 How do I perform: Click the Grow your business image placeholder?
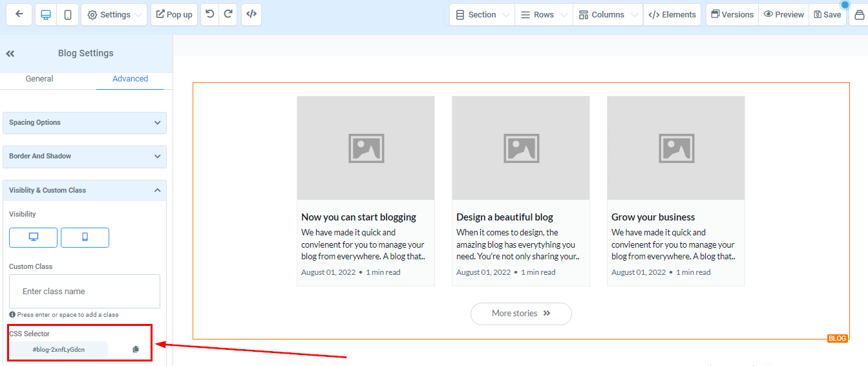click(676, 148)
